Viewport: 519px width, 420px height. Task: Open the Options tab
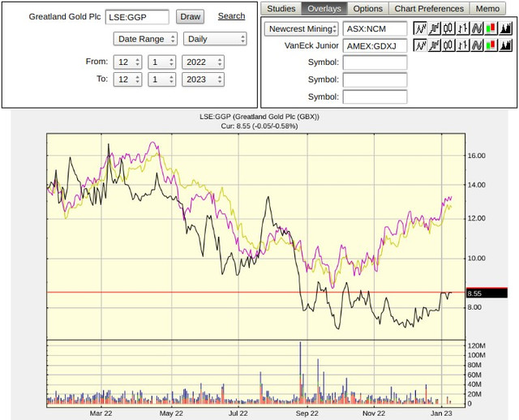(367, 9)
